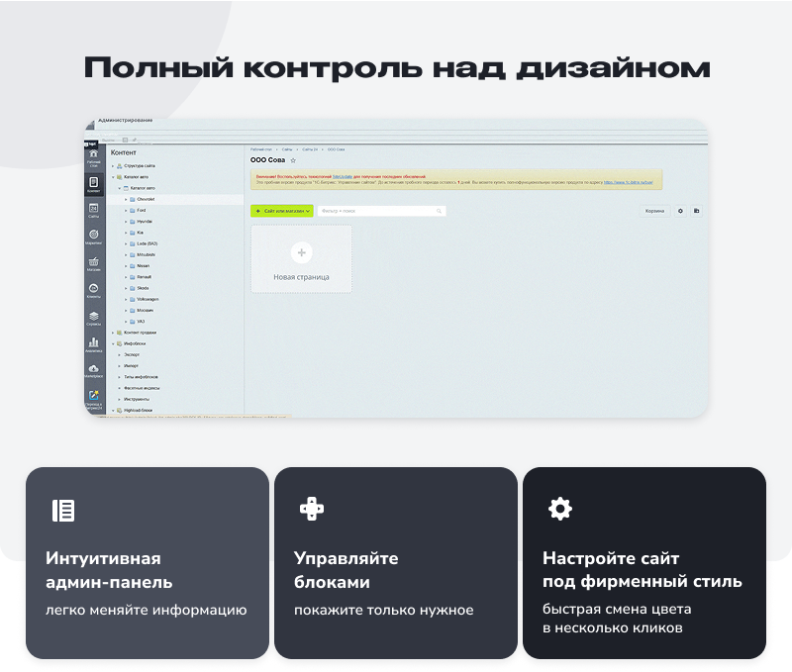Open the 1c-bitrix.ru/buy link in banner
792x672 pixels.
pyautogui.click(x=629, y=182)
